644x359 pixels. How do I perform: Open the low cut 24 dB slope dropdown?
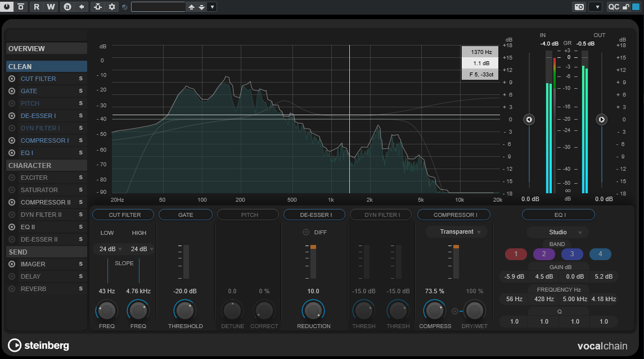pyautogui.click(x=111, y=249)
